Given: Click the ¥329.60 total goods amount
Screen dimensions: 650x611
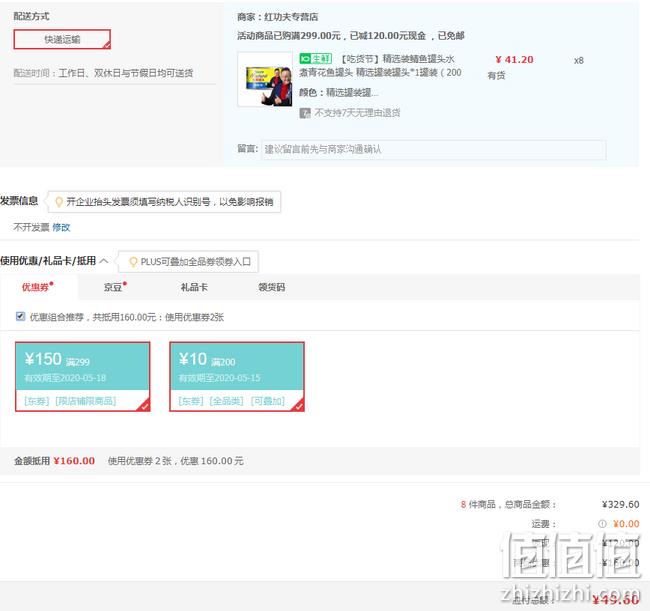Looking at the screenshot, I should (620, 504).
